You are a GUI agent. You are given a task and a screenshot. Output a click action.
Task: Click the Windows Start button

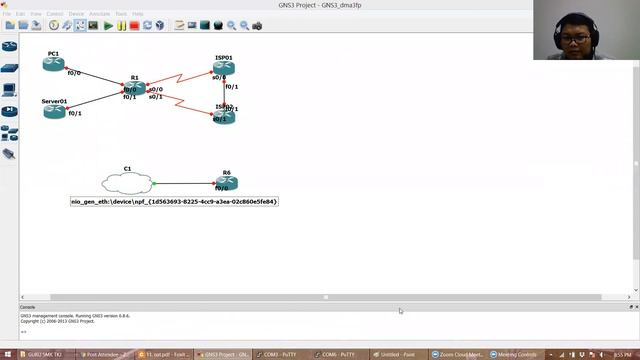point(8,354)
